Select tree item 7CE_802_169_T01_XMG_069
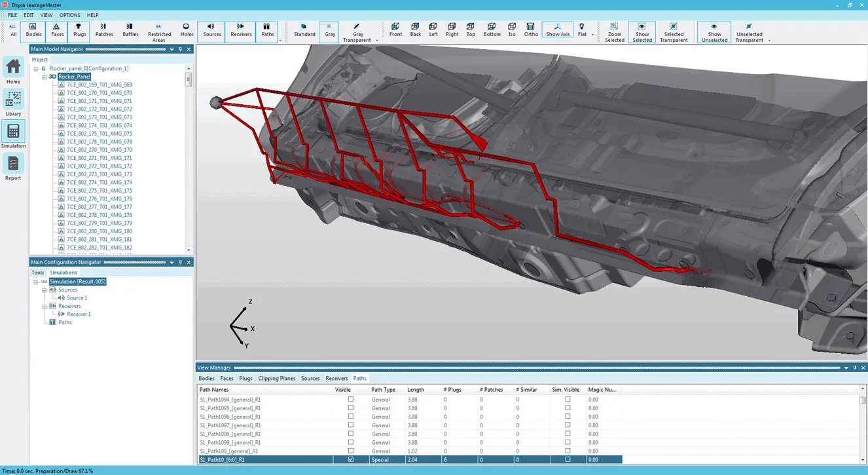 (99, 85)
